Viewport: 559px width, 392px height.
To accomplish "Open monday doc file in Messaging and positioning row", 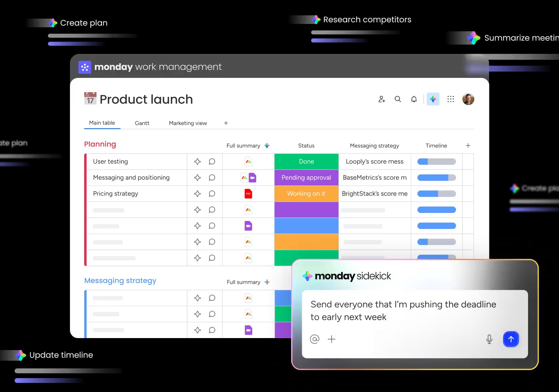I will click(244, 178).
